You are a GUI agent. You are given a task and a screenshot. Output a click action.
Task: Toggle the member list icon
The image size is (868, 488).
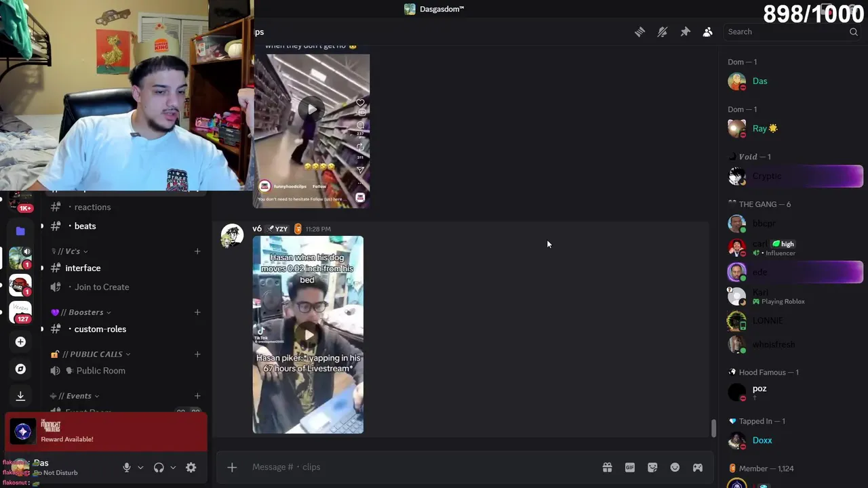[707, 32]
